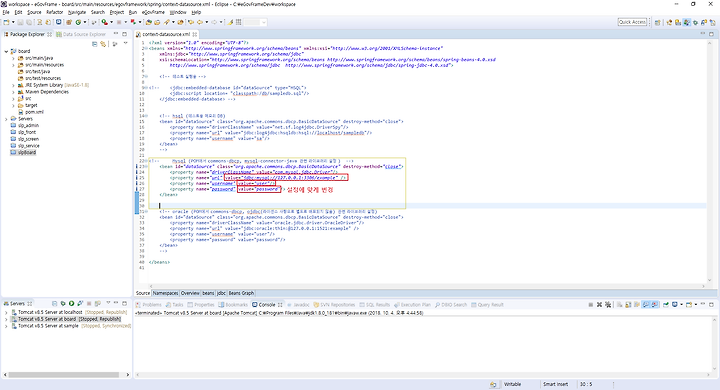Expand the Servers project node
This screenshot has height=390, width=720.
pyautogui.click(x=6, y=119)
